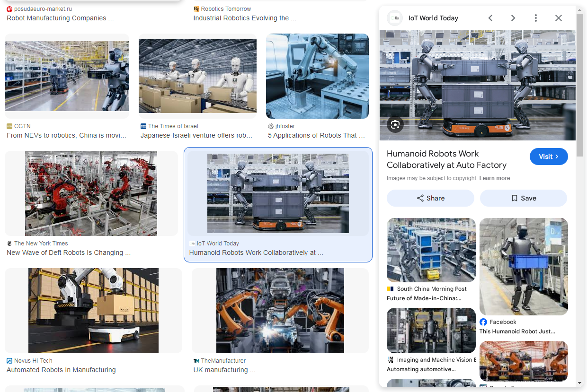Open The New York Times red robots thumbnail
The image size is (587, 392).
tap(91, 193)
